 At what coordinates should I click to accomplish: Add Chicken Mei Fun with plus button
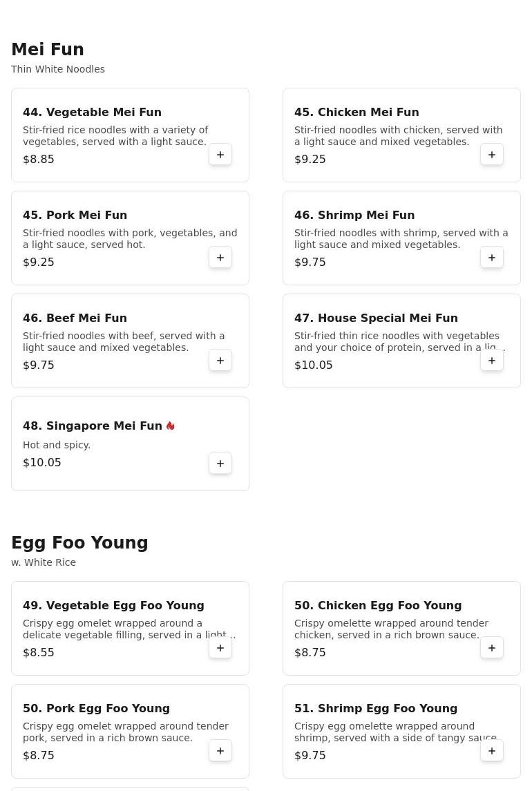point(492,155)
